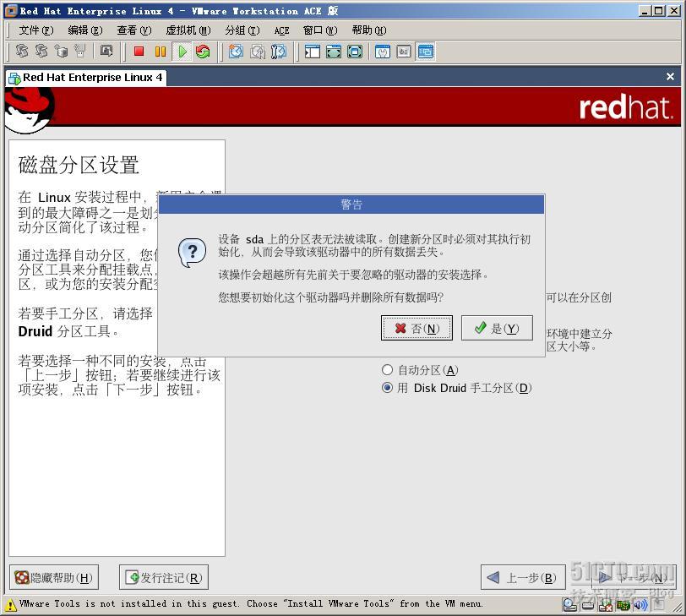Viewport: 686px width, 616px height.
Task: Click the sound speaker status icon
Action: pyautogui.click(x=640, y=606)
